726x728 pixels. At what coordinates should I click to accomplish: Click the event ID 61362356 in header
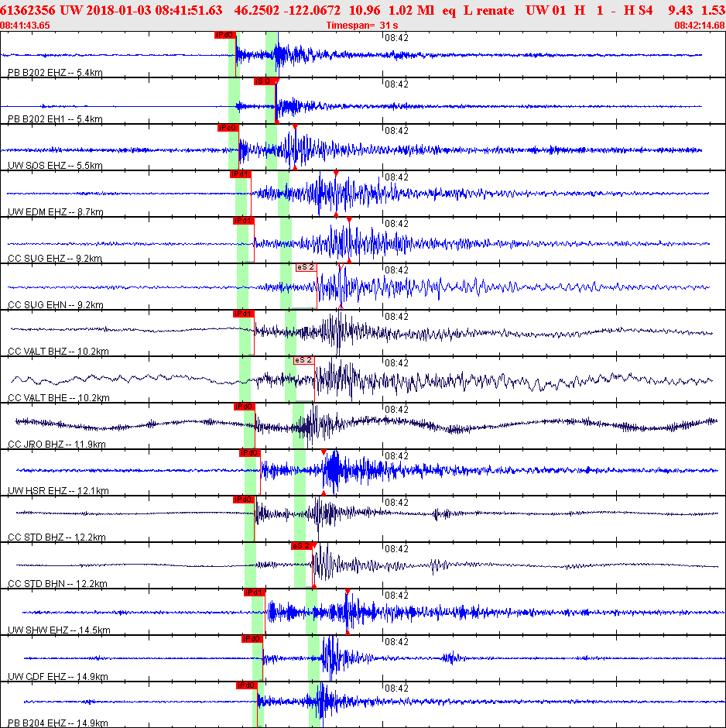click(x=28, y=10)
